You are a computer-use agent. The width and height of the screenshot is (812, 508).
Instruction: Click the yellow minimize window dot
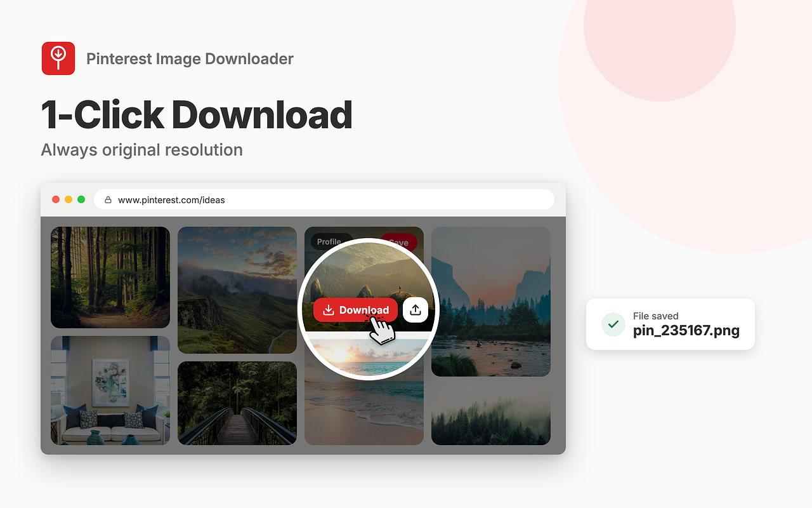pyautogui.click(x=69, y=199)
